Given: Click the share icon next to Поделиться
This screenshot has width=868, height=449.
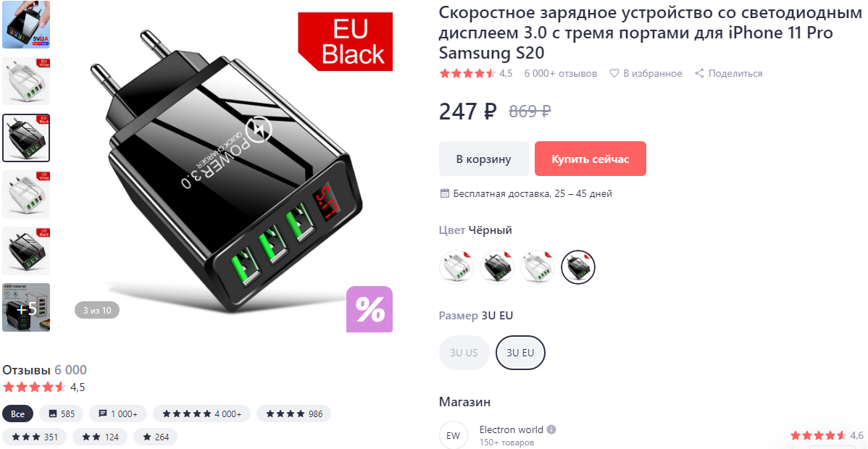Looking at the screenshot, I should [x=699, y=73].
